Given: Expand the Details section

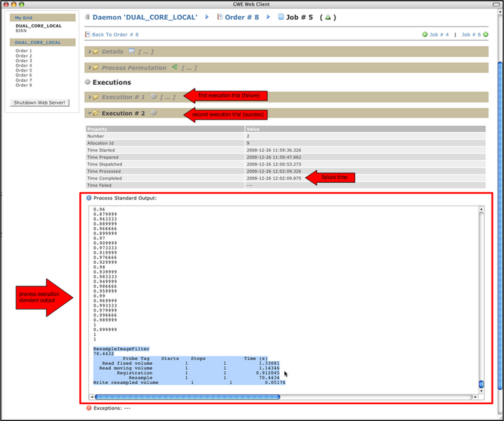Looking at the screenshot, I should pos(90,51).
